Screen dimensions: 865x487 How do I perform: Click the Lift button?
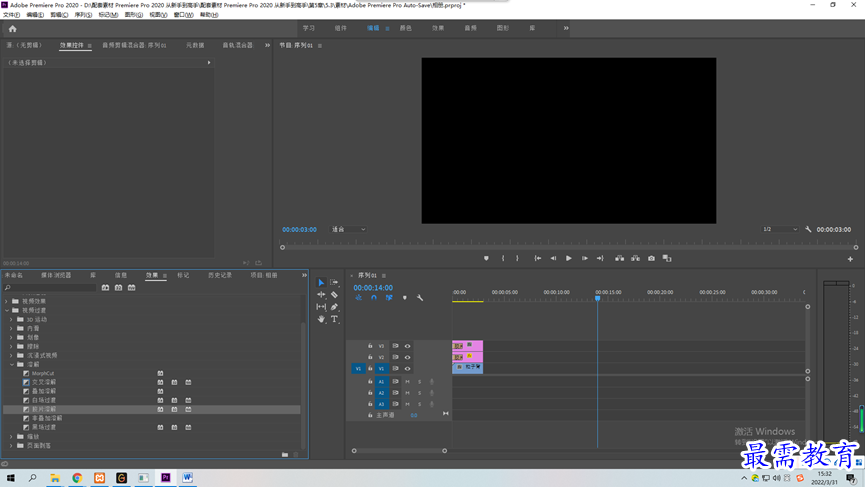coord(620,258)
